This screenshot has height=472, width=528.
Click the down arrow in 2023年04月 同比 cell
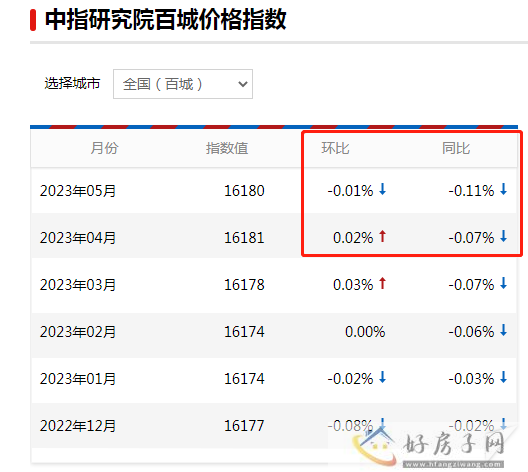point(503,236)
